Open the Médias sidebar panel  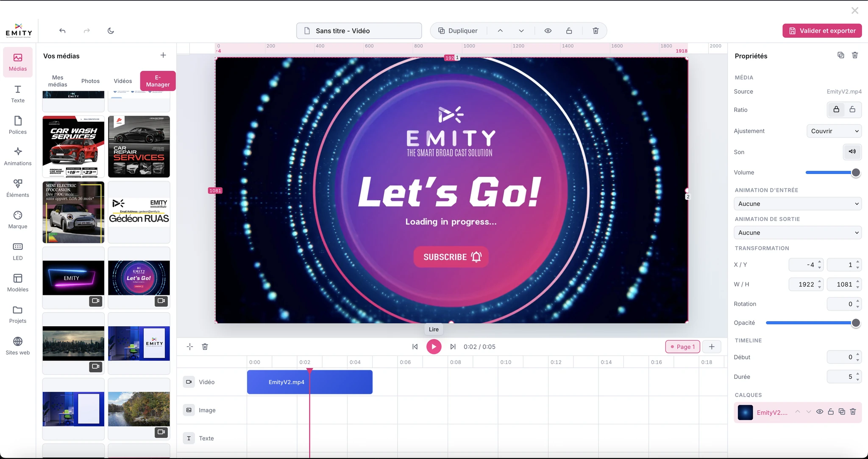18,62
